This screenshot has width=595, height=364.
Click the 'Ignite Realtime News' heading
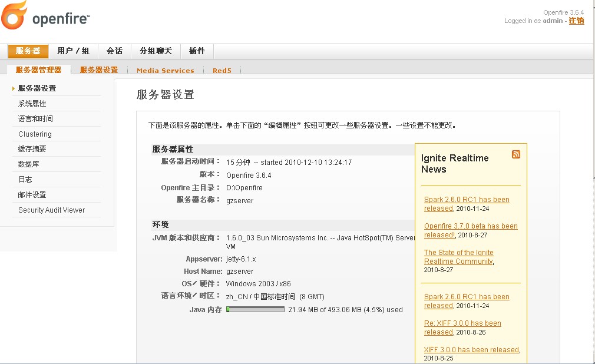pyautogui.click(x=455, y=164)
